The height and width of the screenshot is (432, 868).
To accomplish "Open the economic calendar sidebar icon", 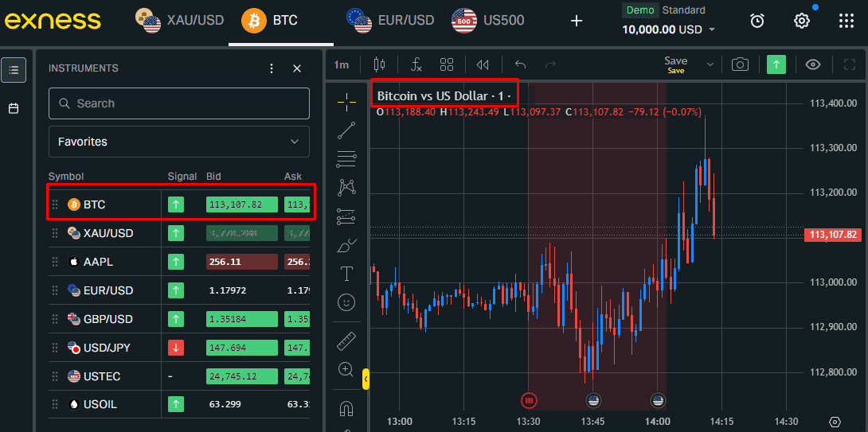I will (x=14, y=108).
